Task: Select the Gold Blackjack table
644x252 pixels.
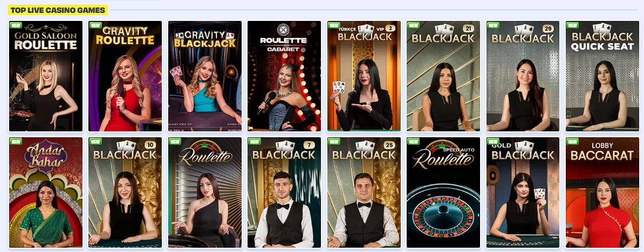Action: point(523,192)
